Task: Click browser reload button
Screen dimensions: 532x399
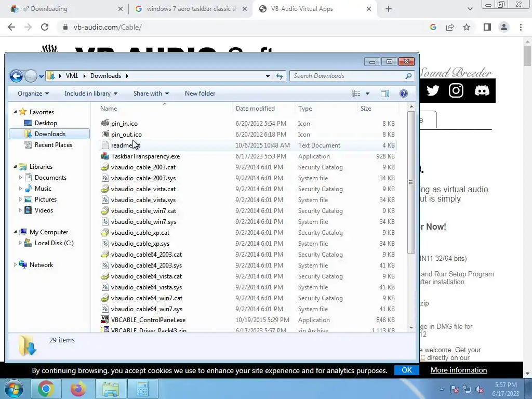Action: pos(45,27)
